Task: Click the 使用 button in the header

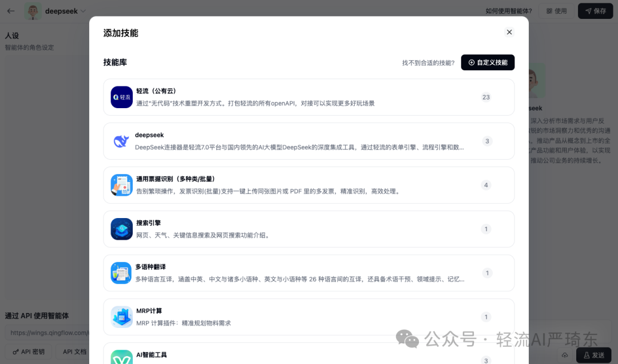Action: coord(556,11)
